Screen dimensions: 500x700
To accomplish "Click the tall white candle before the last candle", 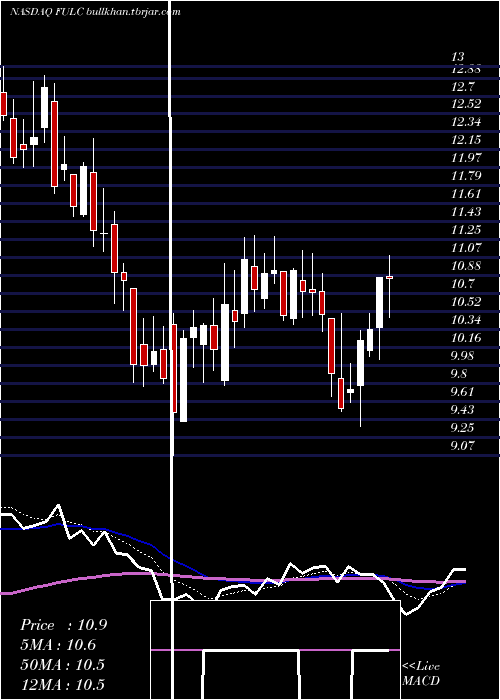I will (x=379, y=302).
